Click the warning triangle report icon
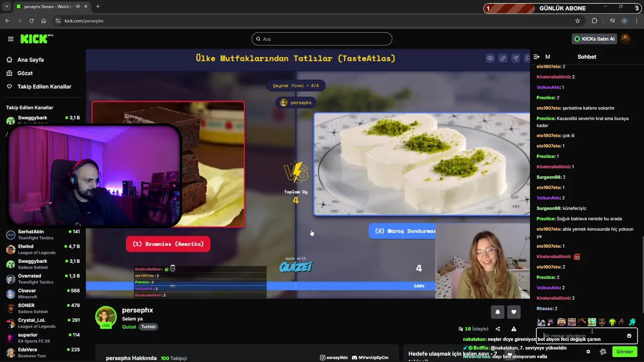The image size is (644, 362). (x=514, y=329)
